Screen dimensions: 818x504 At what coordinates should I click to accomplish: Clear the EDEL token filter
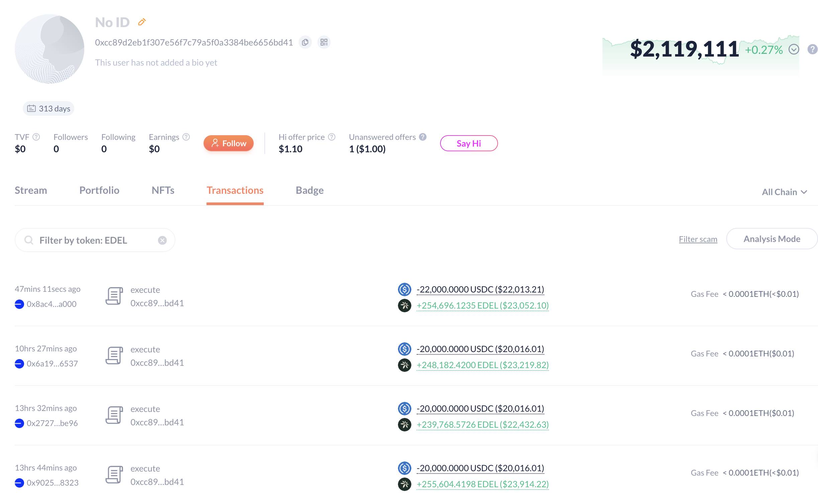click(x=162, y=240)
